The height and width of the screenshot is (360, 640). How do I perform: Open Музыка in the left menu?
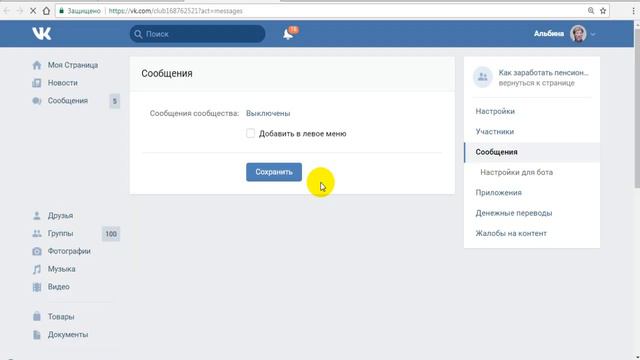[x=61, y=269]
